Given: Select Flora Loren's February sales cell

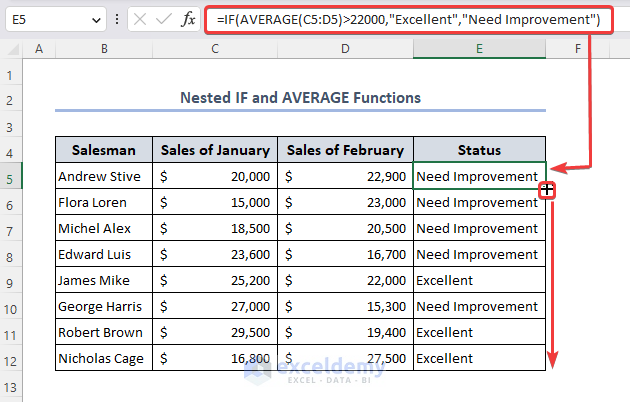Looking at the screenshot, I should pos(344,203).
